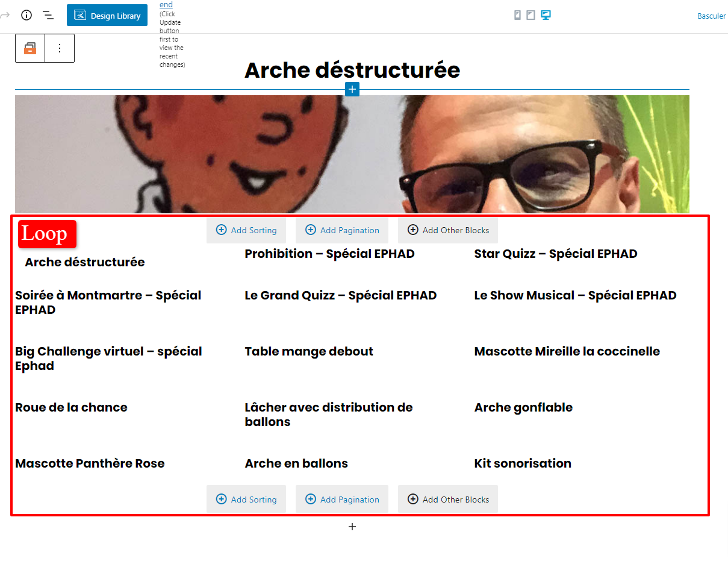
Task: Switch to mobile preview icon
Action: pos(517,15)
